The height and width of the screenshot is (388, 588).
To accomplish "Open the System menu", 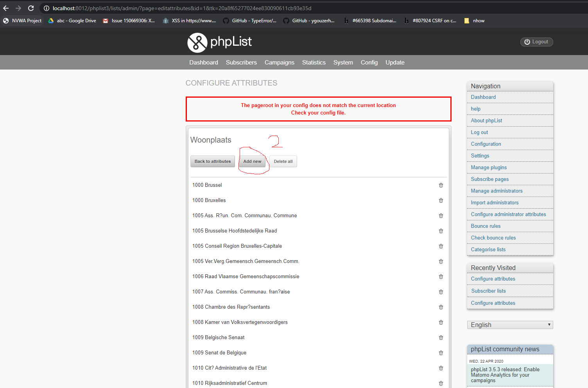I will pos(343,63).
